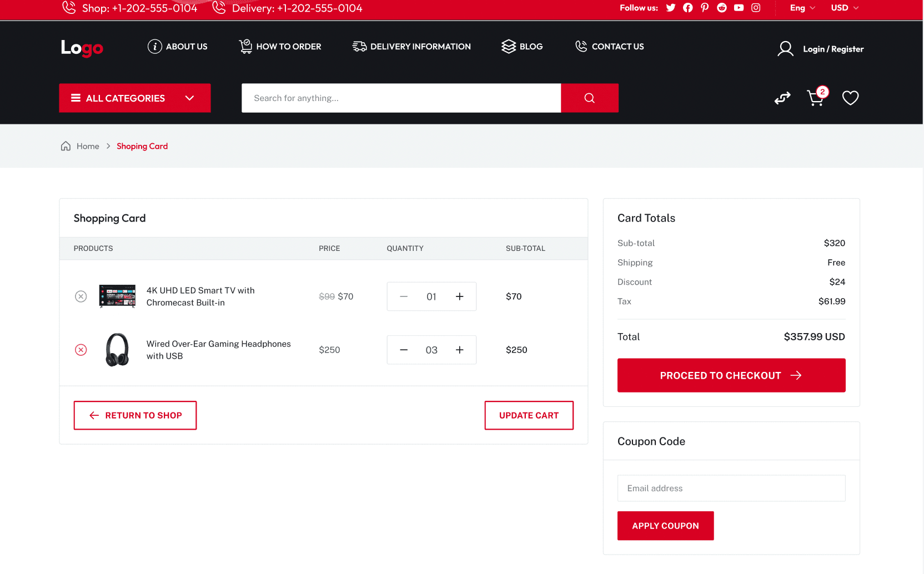Click Proceed to Checkout button

tap(731, 375)
